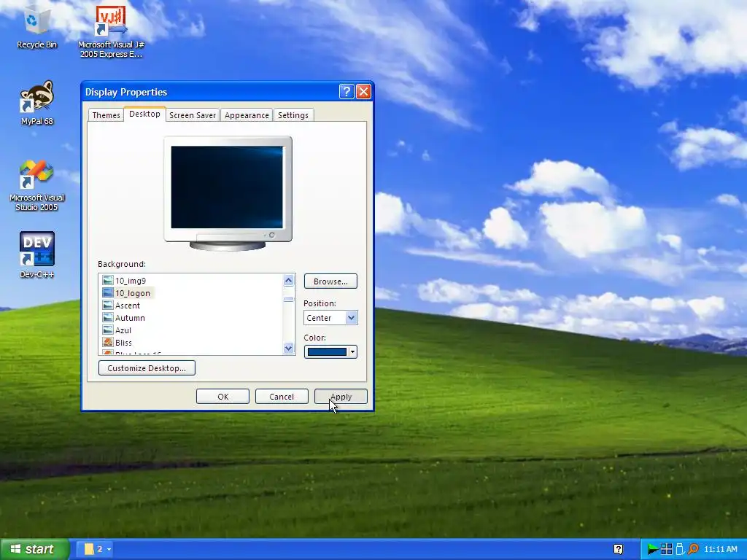Open the grouped folder taskbar button
Image resolution: width=747 pixels, height=560 pixels.
pyautogui.click(x=94, y=549)
